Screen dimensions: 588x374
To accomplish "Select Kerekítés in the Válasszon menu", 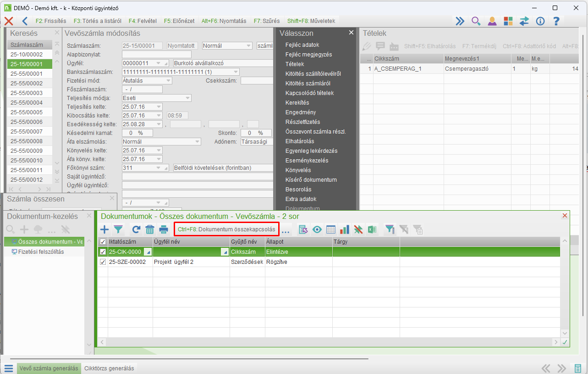I will tap(297, 103).
